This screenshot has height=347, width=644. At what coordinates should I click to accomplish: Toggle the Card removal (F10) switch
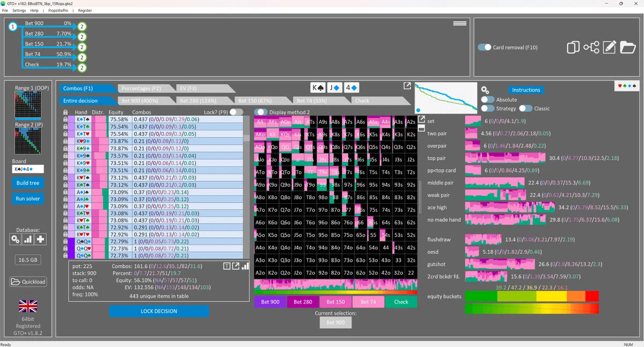(485, 47)
